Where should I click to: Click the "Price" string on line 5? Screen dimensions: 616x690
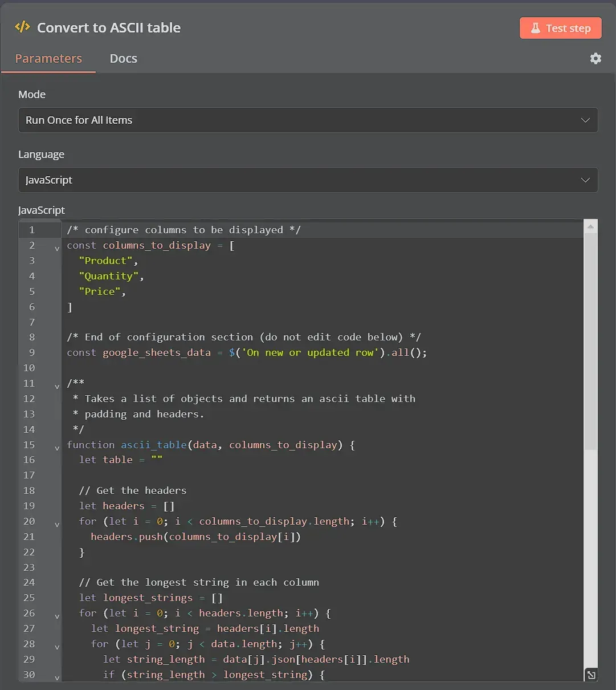click(x=100, y=291)
